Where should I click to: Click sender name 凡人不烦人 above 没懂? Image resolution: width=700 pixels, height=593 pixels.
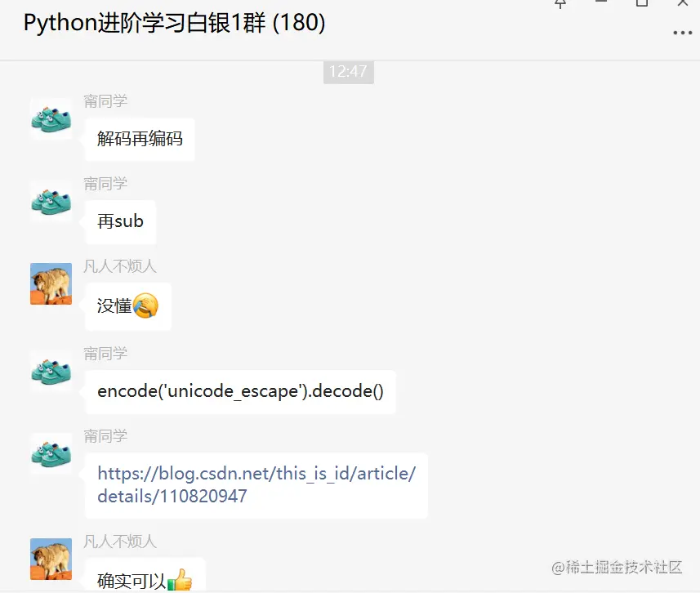pyautogui.click(x=119, y=266)
